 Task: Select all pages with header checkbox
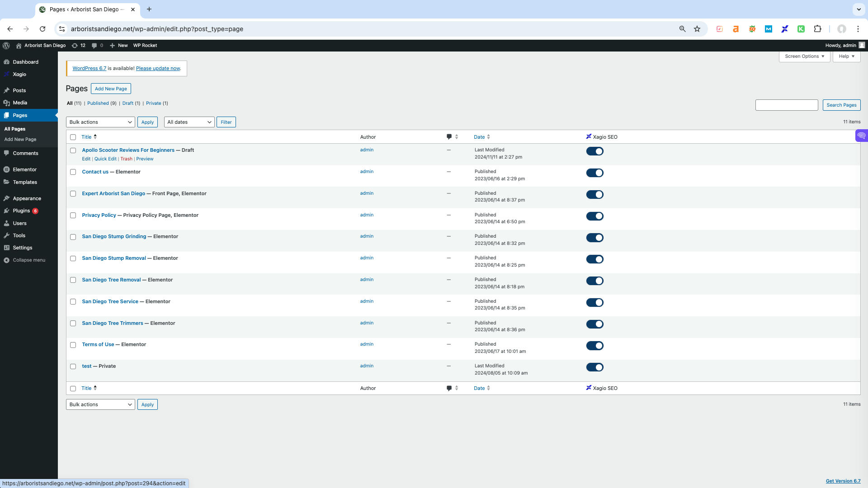click(x=73, y=137)
